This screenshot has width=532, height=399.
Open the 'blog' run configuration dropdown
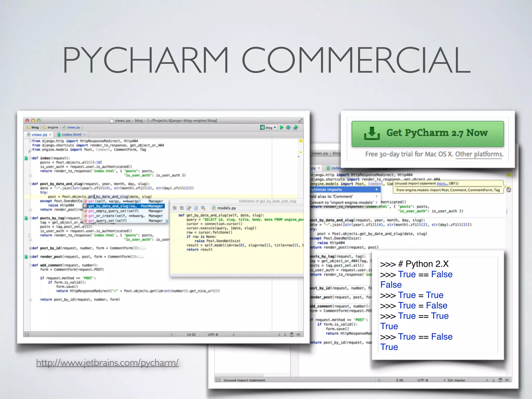pyautogui.click(x=268, y=127)
